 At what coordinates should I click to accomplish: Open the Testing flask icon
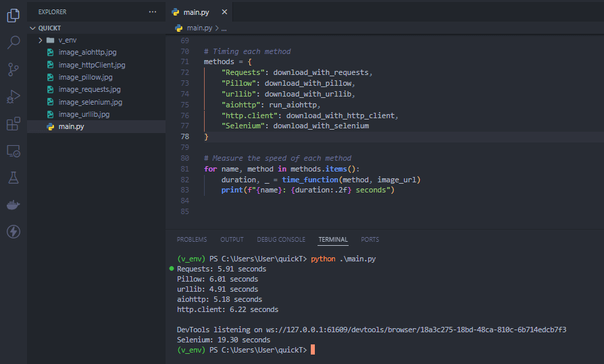coord(14,178)
